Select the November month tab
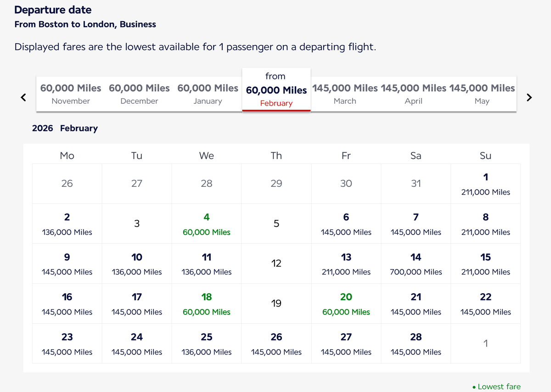551x392 pixels. (x=70, y=93)
